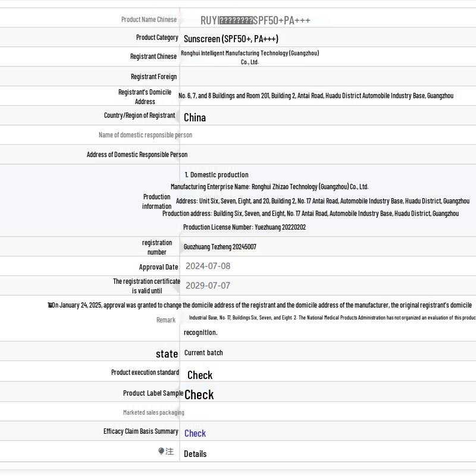Click the Production address line text
The image size is (476, 476).
tap(310, 214)
